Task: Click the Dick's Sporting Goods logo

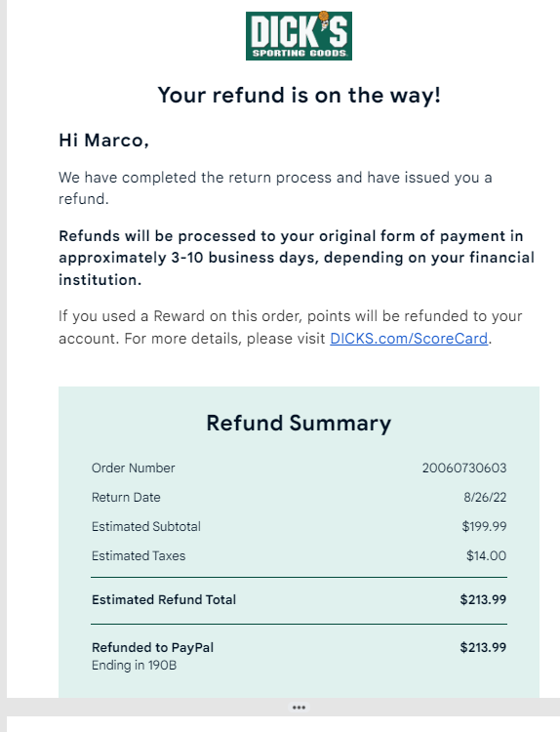Action: coord(299,36)
